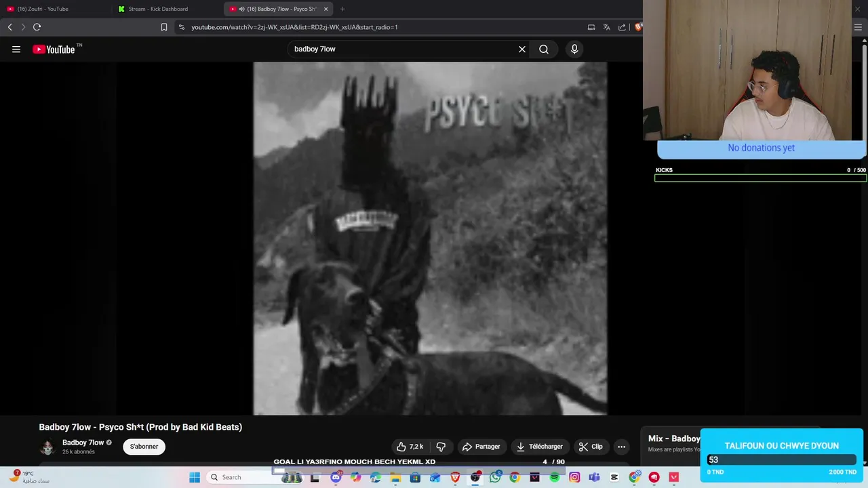Open site settings icon beside the URL
The image size is (868, 488).
click(181, 27)
